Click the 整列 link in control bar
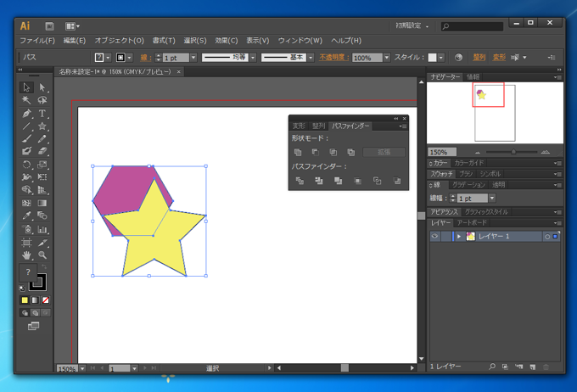The height and width of the screenshot is (392, 577). click(479, 58)
